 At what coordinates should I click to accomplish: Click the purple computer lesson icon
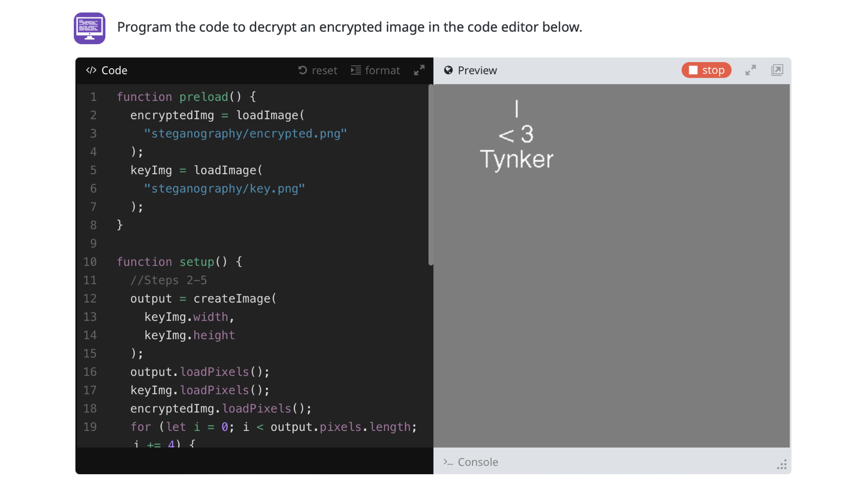coord(89,28)
